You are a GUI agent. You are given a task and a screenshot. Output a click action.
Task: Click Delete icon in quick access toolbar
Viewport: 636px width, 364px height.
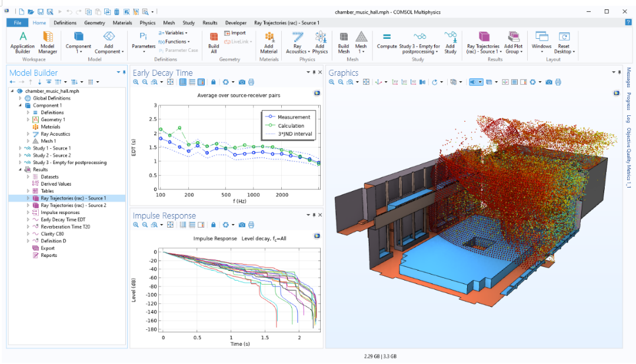point(117,12)
